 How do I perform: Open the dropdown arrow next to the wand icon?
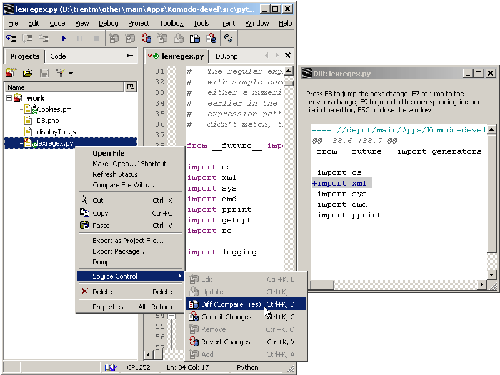click(71, 73)
